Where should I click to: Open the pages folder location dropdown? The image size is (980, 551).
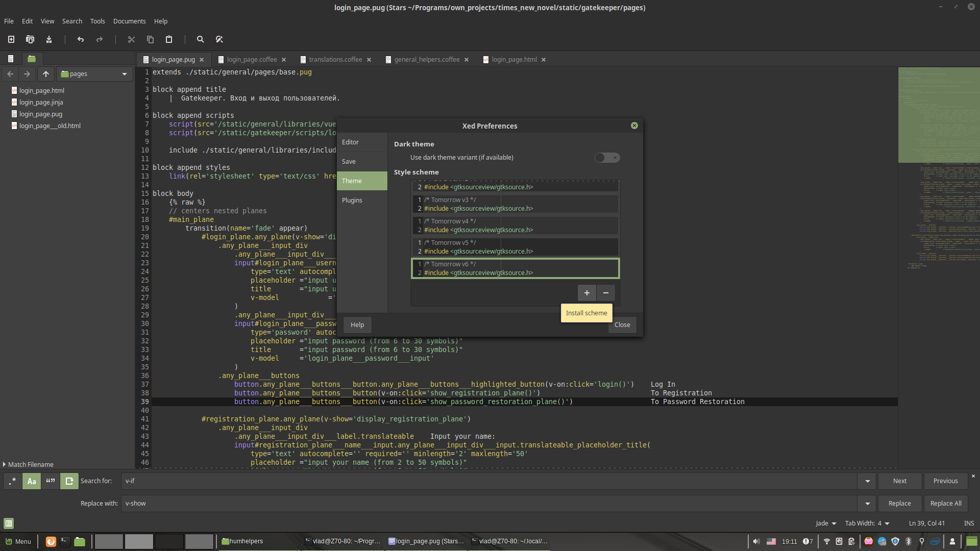click(95, 74)
